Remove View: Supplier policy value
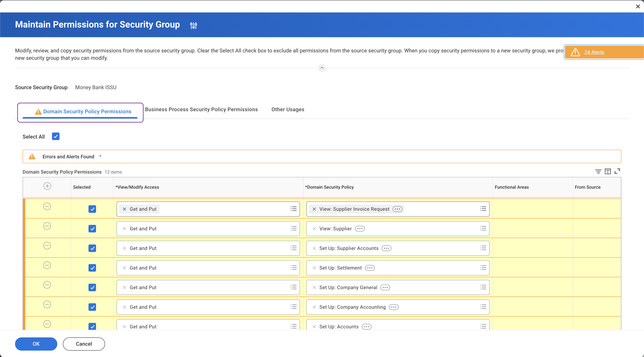Image resolution: width=644 pixels, height=357 pixels. point(314,229)
